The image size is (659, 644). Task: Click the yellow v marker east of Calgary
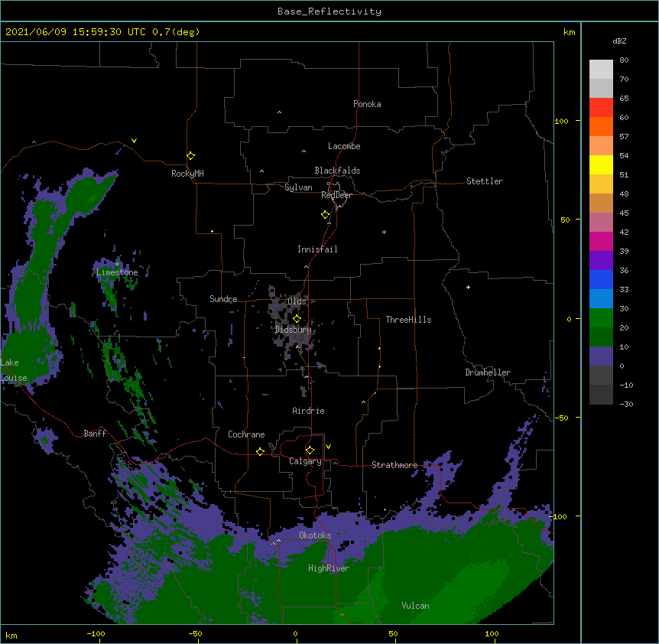pos(328,447)
